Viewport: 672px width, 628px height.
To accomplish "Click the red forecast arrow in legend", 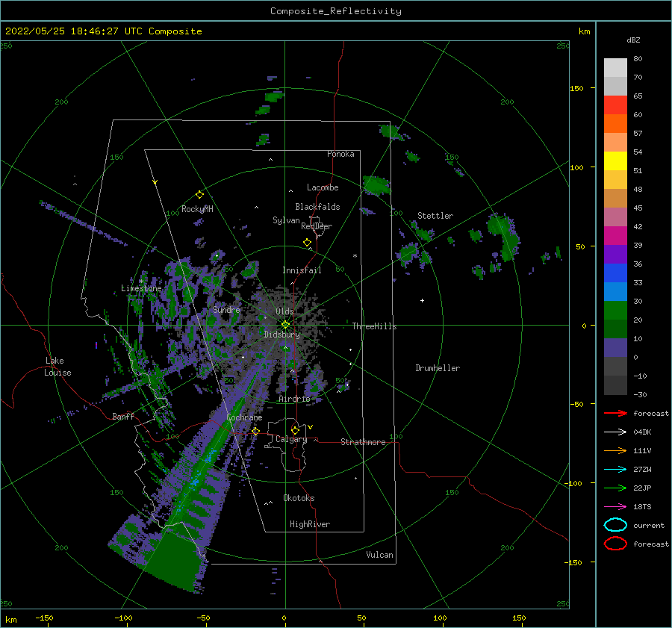I will pos(615,413).
